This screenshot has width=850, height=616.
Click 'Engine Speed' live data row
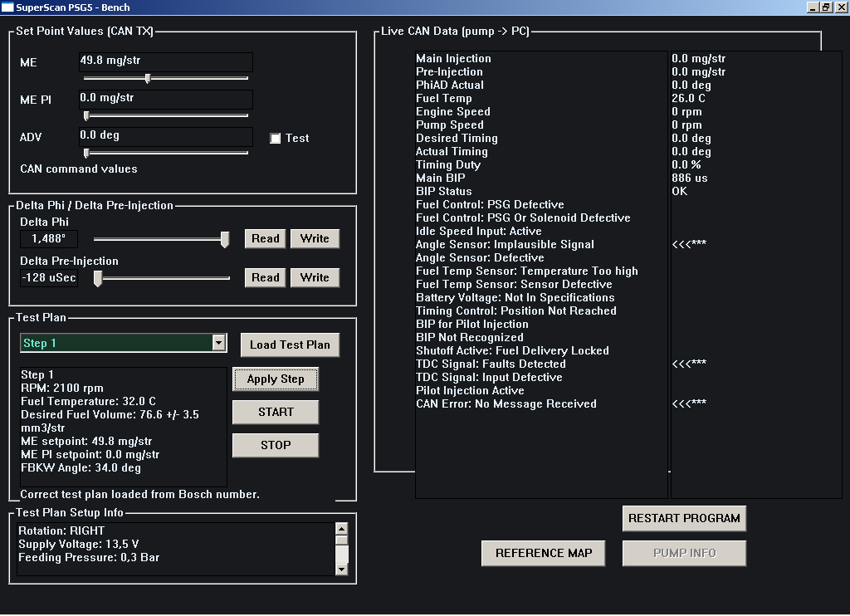[x=452, y=112]
